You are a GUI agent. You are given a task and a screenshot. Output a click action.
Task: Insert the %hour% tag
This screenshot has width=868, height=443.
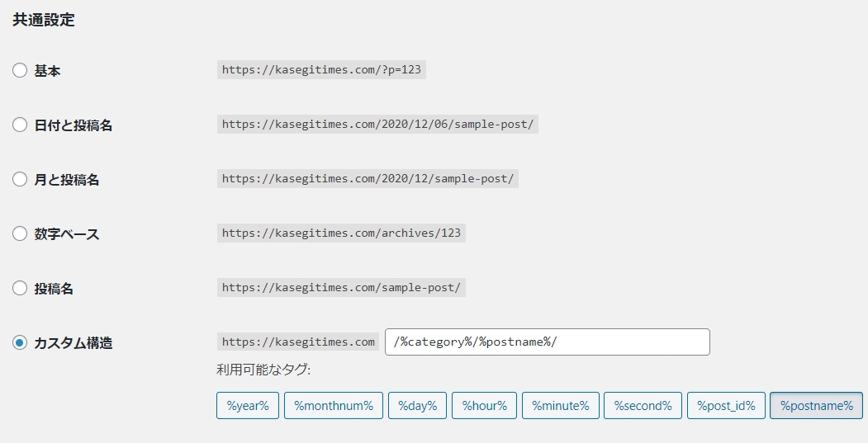(484, 405)
